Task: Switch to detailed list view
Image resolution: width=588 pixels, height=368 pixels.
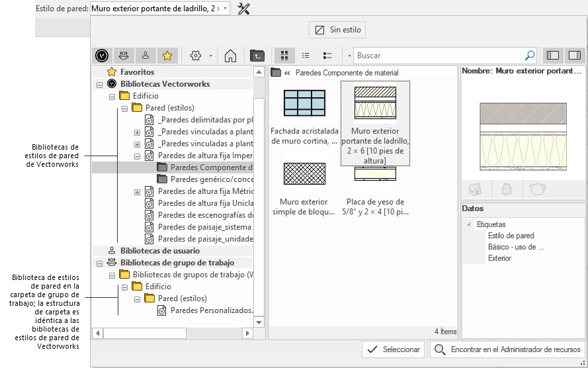Action: tap(327, 56)
